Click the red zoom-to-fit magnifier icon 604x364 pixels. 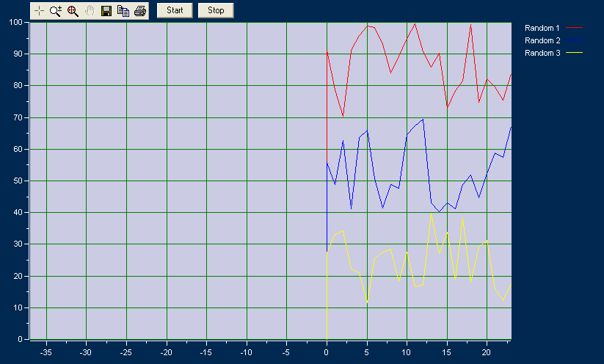73,11
